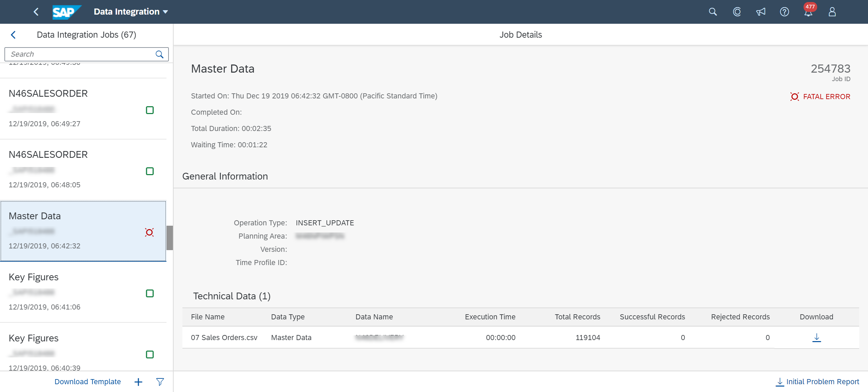Add a new data integration job
This screenshot has width=868, height=392.
[138, 381]
